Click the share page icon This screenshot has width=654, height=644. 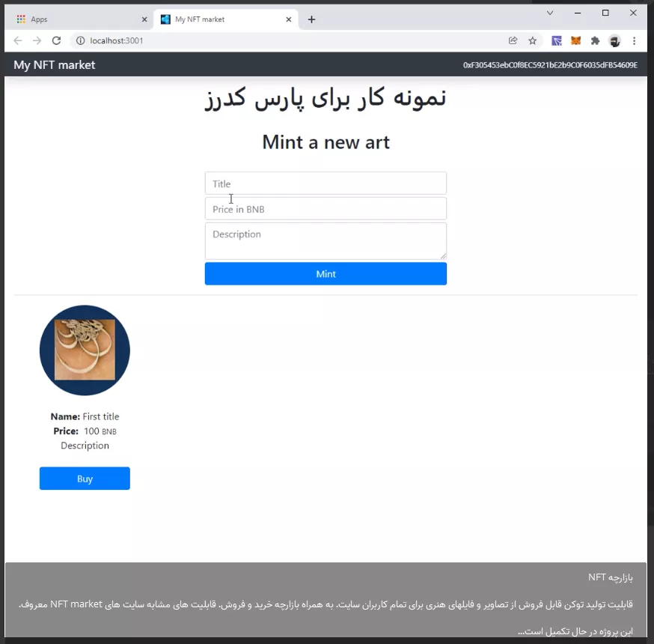(513, 40)
